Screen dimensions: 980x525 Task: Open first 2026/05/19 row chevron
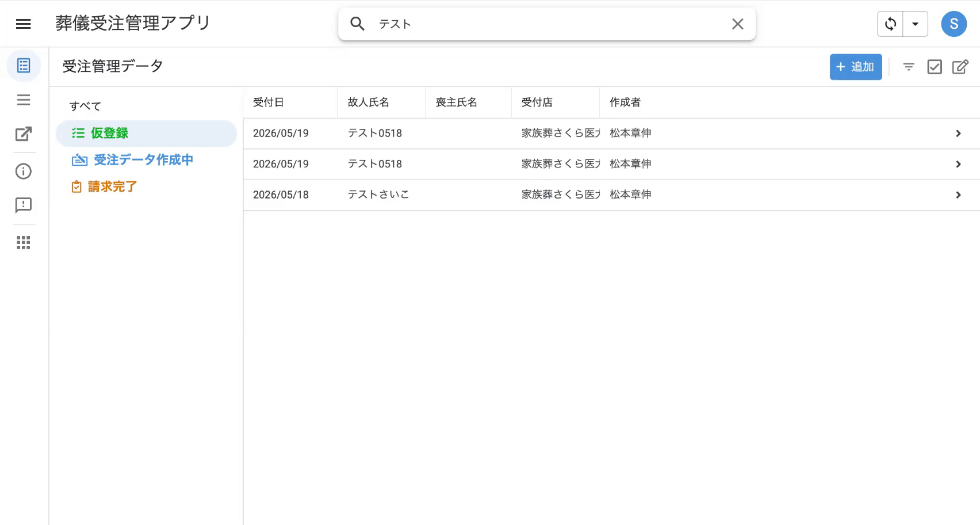(958, 134)
